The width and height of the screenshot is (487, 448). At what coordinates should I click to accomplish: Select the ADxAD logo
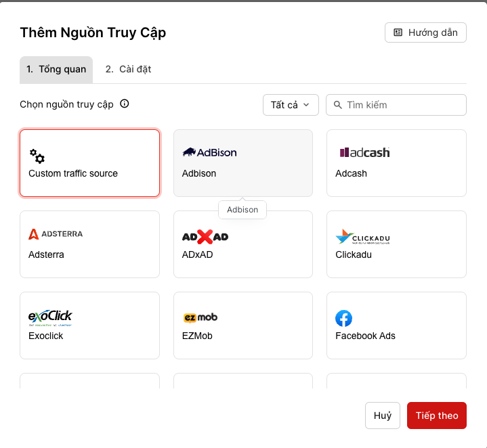point(205,236)
